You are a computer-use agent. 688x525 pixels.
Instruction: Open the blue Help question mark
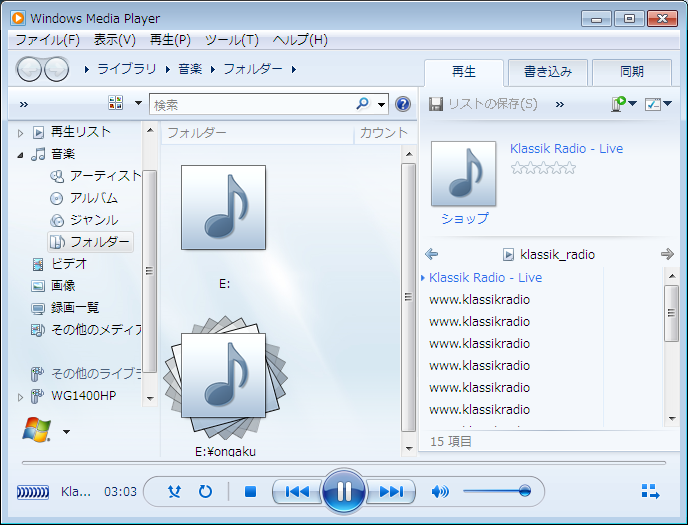click(x=403, y=104)
